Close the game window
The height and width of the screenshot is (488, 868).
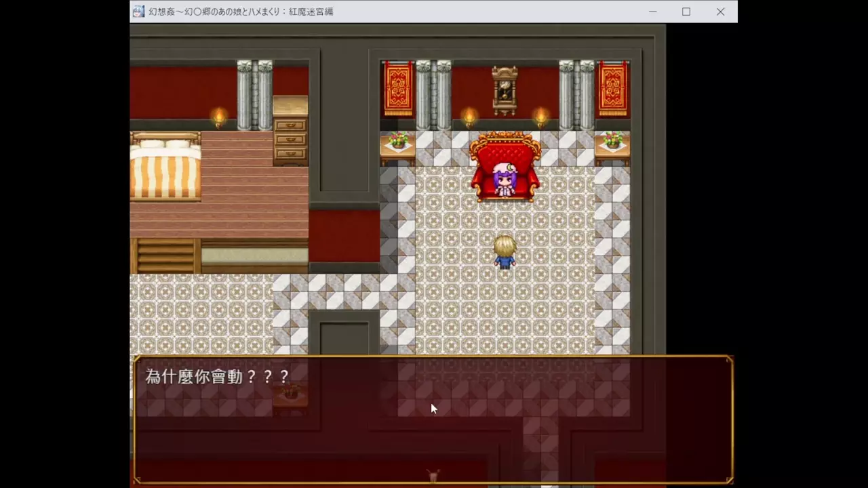720,12
